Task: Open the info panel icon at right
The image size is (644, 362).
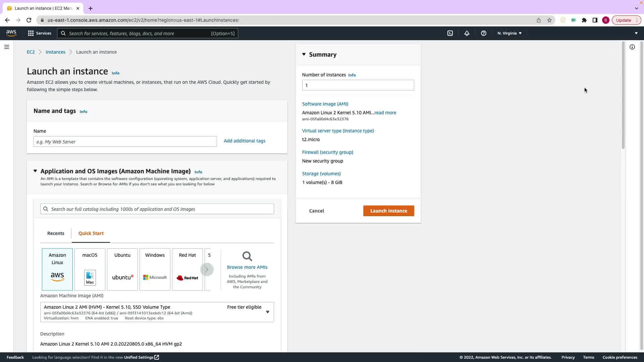Action: [x=632, y=47]
